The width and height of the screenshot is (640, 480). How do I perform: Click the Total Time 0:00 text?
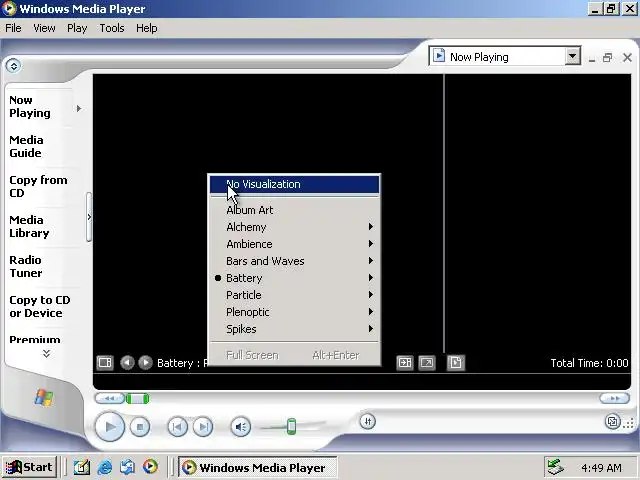coord(589,363)
